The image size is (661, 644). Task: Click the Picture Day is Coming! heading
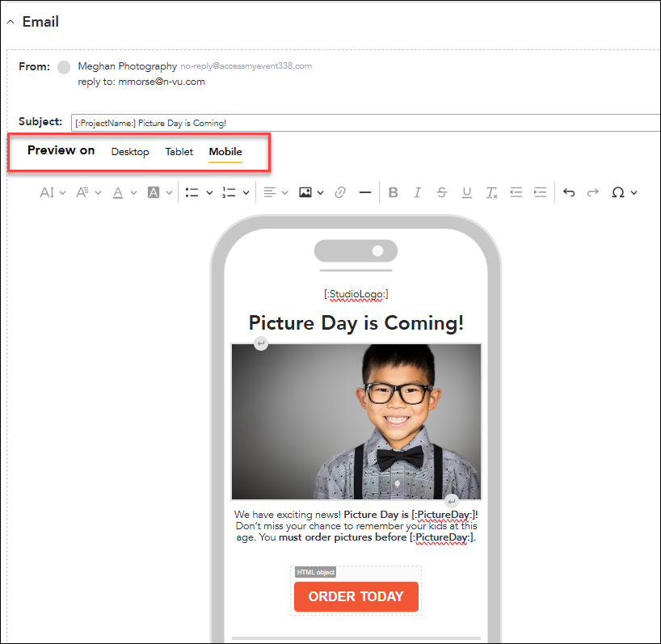356,323
